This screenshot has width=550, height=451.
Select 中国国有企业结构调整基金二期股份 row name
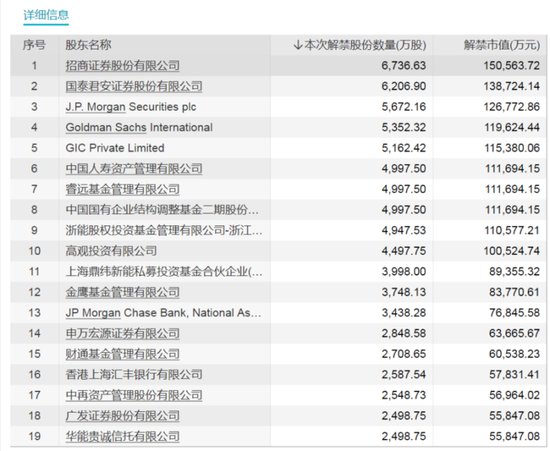click(162, 210)
